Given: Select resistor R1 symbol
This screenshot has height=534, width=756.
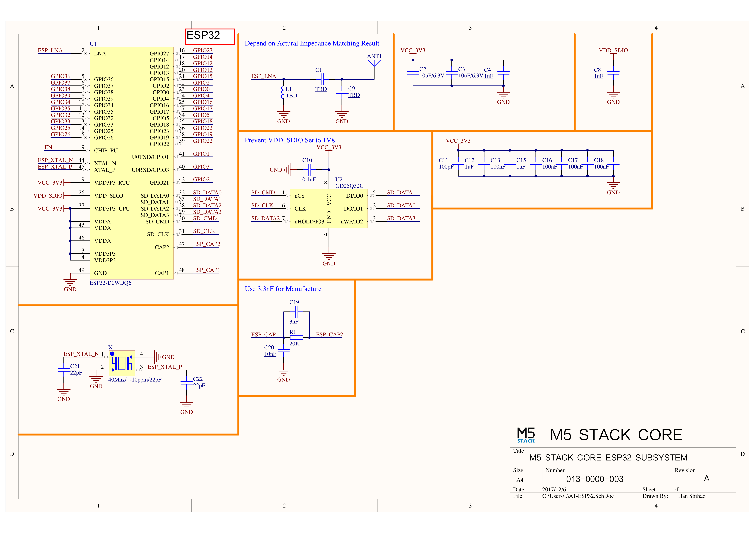Looking at the screenshot, I should [296, 337].
